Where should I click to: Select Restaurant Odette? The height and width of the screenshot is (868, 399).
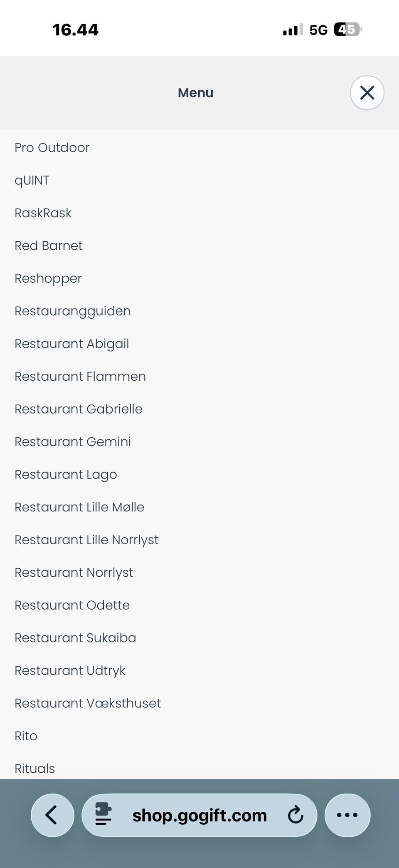coord(72,605)
